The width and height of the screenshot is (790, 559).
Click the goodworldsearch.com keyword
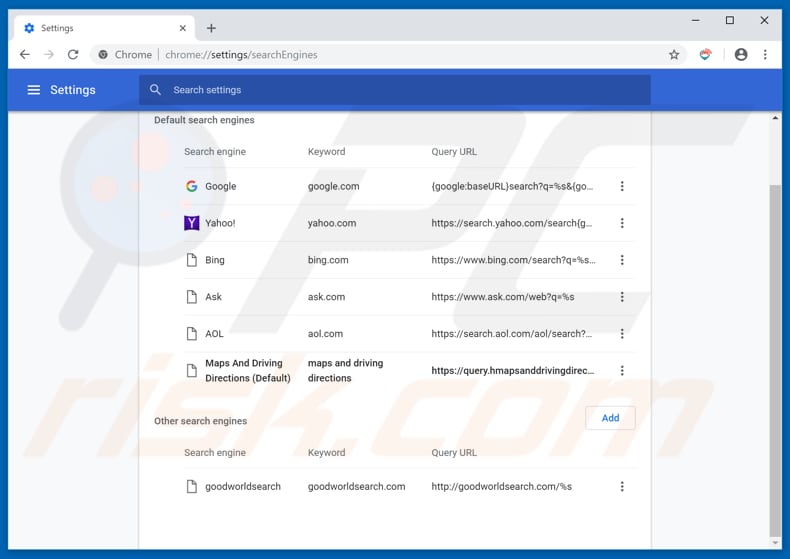356,486
